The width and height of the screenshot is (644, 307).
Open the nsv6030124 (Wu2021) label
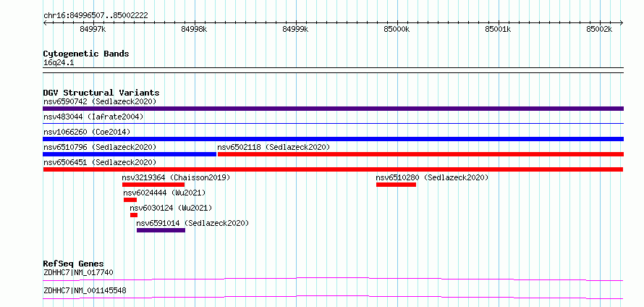(171, 208)
